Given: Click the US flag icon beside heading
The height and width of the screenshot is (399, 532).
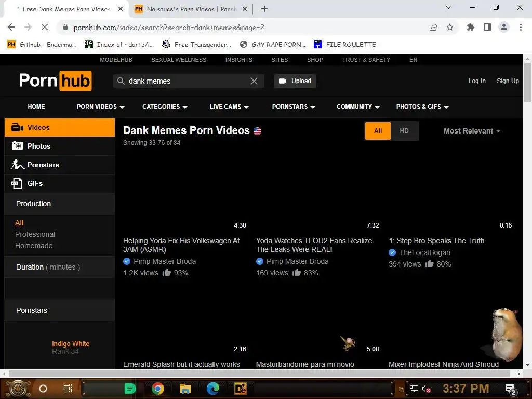Looking at the screenshot, I should [x=258, y=131].
